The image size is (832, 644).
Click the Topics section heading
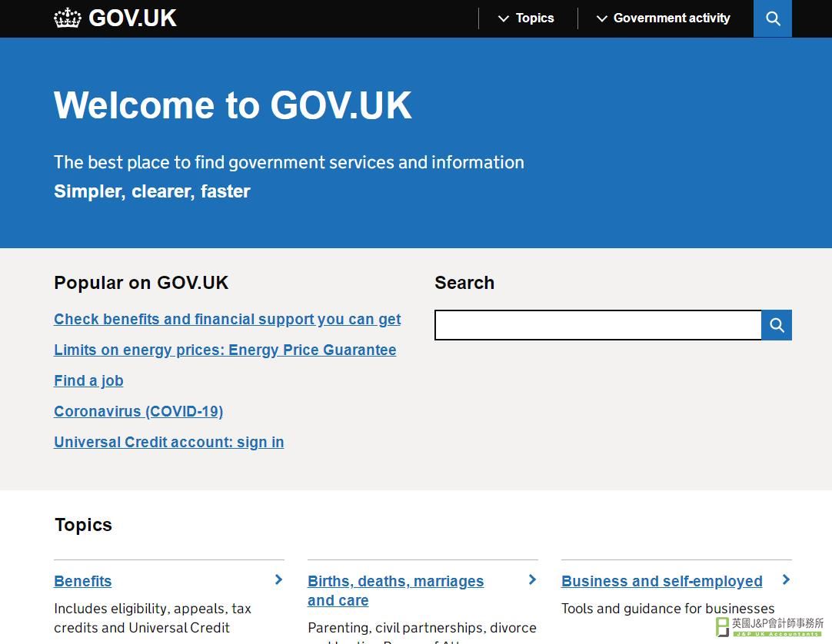tap(83, 525)
